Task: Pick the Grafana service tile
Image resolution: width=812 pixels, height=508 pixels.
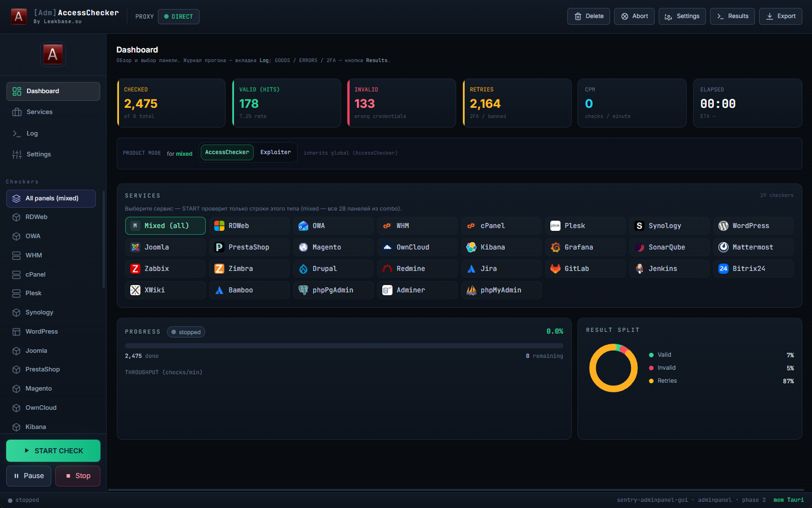Action: tap(585, 247)
